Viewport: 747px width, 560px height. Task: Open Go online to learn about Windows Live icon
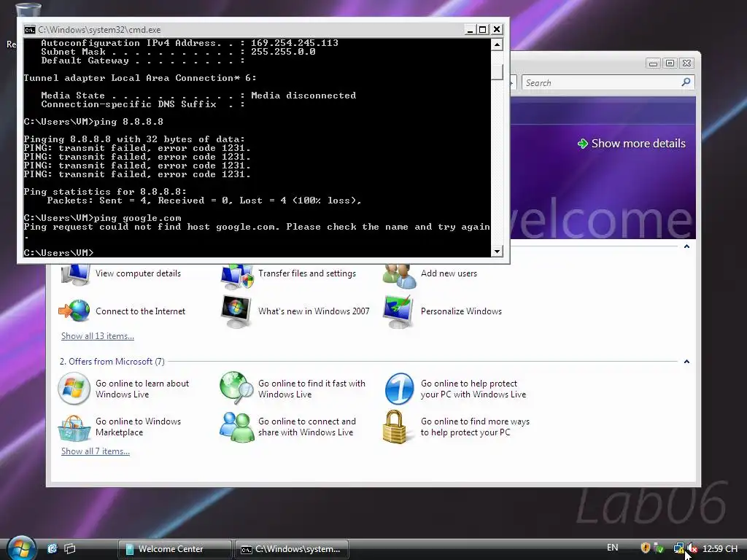(x=74, y=389)
